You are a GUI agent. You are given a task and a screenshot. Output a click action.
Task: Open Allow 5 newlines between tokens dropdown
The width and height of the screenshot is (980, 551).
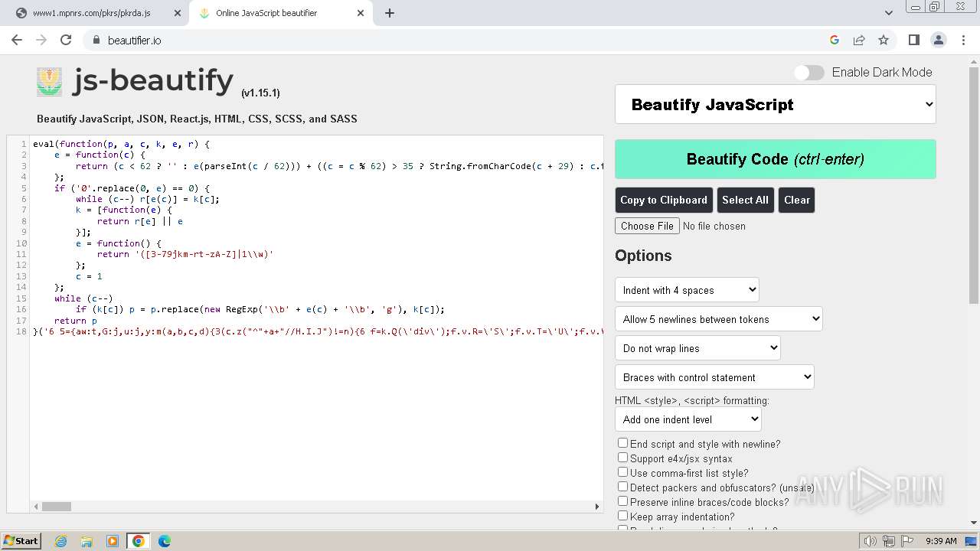pyautogui.click(x=718, y=319)
